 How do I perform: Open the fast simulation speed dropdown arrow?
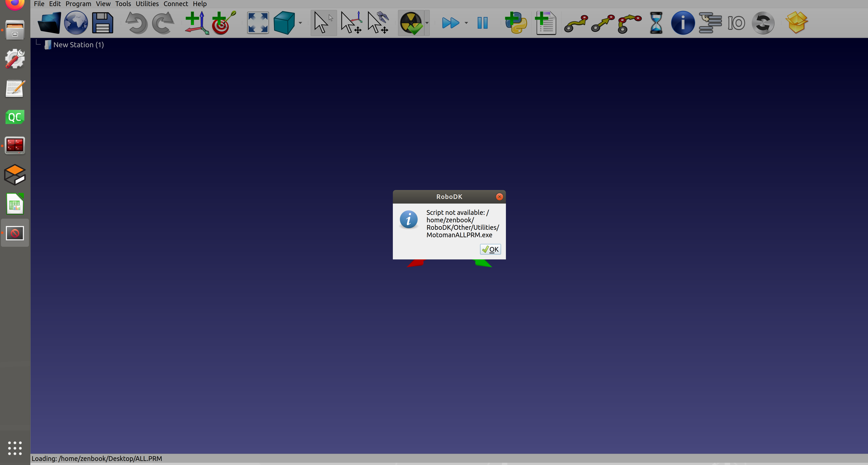pyautogui.click(x=466, y=23)
